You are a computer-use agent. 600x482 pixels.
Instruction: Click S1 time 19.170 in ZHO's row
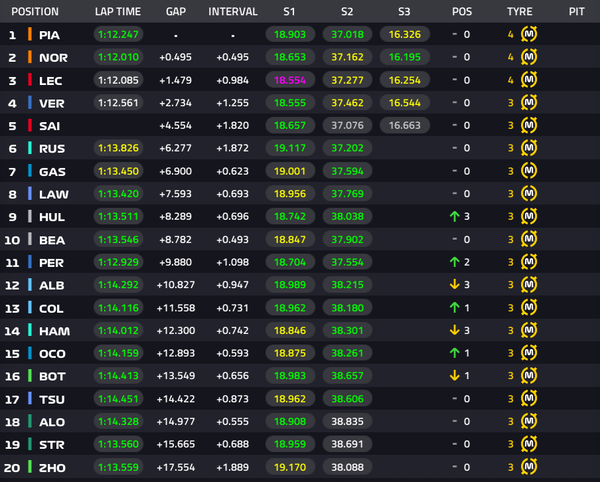coord(290,467)
